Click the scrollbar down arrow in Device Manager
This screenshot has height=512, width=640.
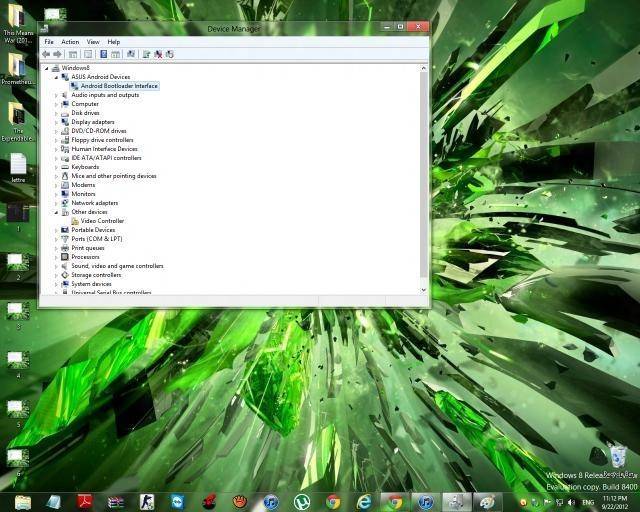pyautogui.click(x=423, y=290)
